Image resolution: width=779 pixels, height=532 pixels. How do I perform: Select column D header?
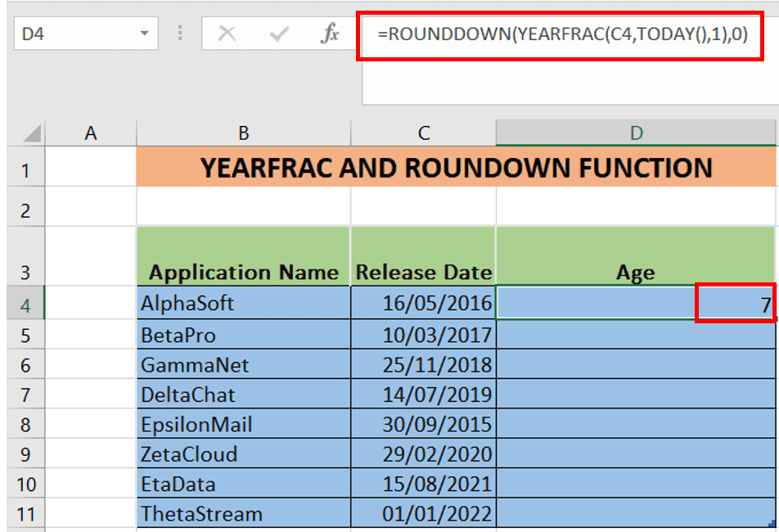[636, 133]
